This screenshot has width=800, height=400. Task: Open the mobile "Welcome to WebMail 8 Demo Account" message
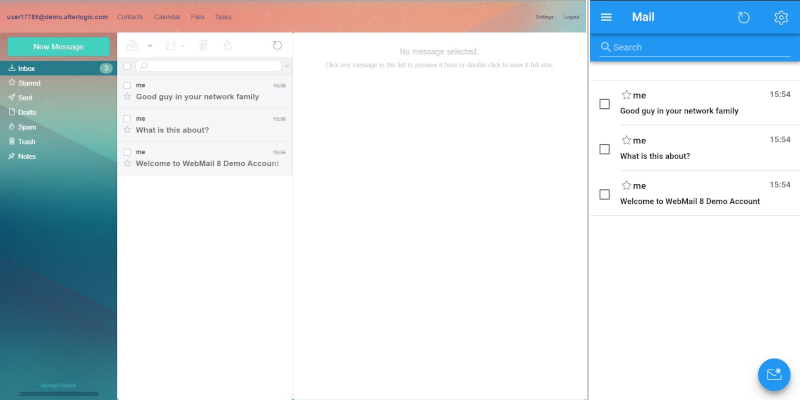(695, 193)
